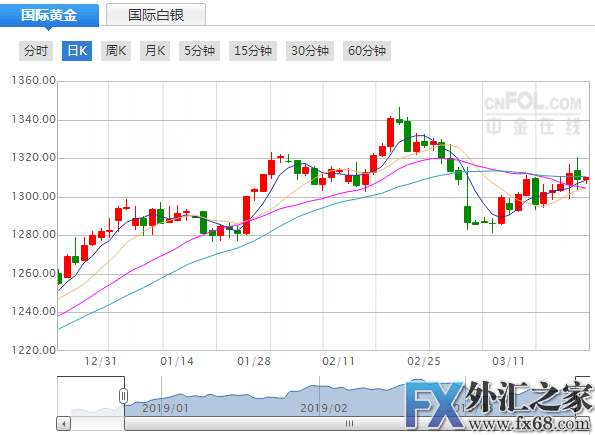Click the 2019/02 label in navigator
Viewport: 595px width, 435px height.
click(x=324, y=408)
